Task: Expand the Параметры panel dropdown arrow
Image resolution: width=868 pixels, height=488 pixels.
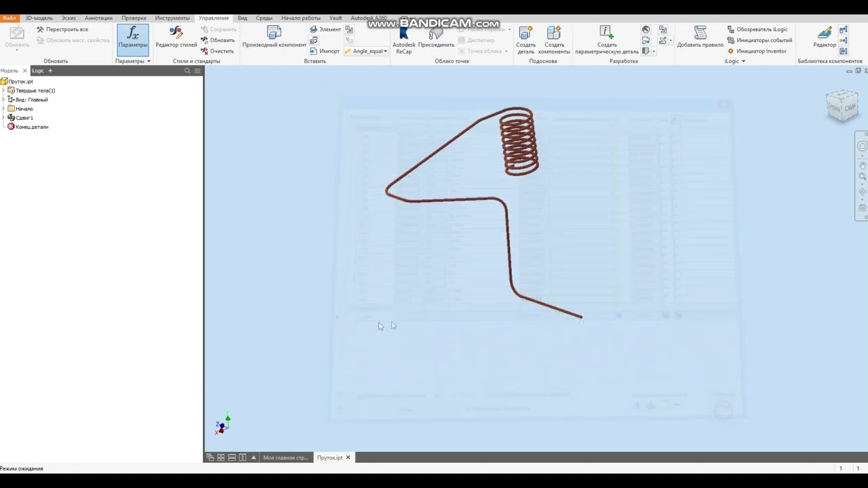Action: point(149,62)
